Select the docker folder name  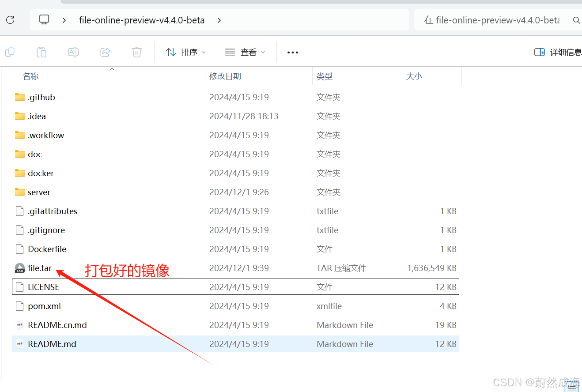click(41, 173)
